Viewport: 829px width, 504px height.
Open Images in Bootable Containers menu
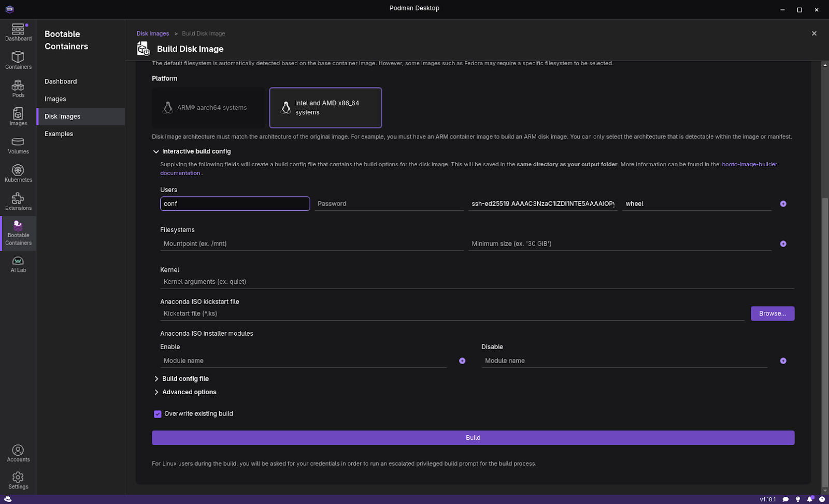[55, 99]
